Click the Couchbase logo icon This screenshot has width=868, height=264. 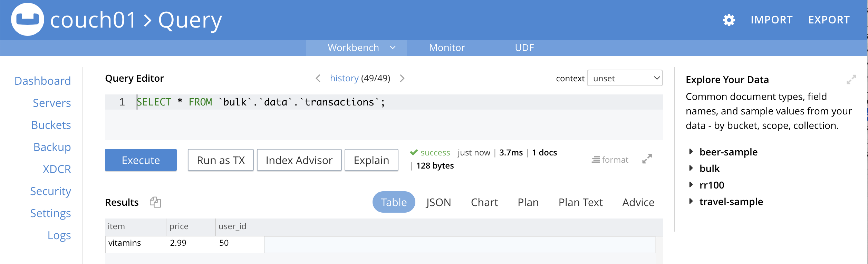tap(27, 20)
